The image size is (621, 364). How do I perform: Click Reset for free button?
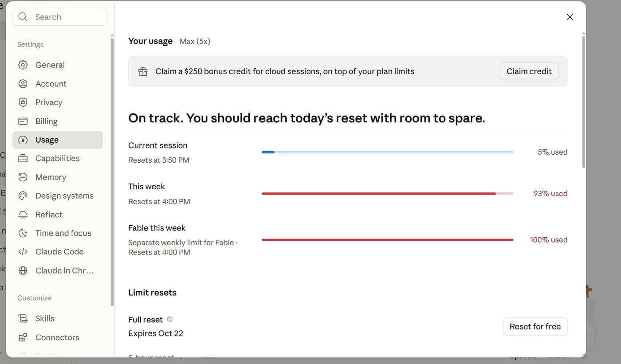[535, 326]
